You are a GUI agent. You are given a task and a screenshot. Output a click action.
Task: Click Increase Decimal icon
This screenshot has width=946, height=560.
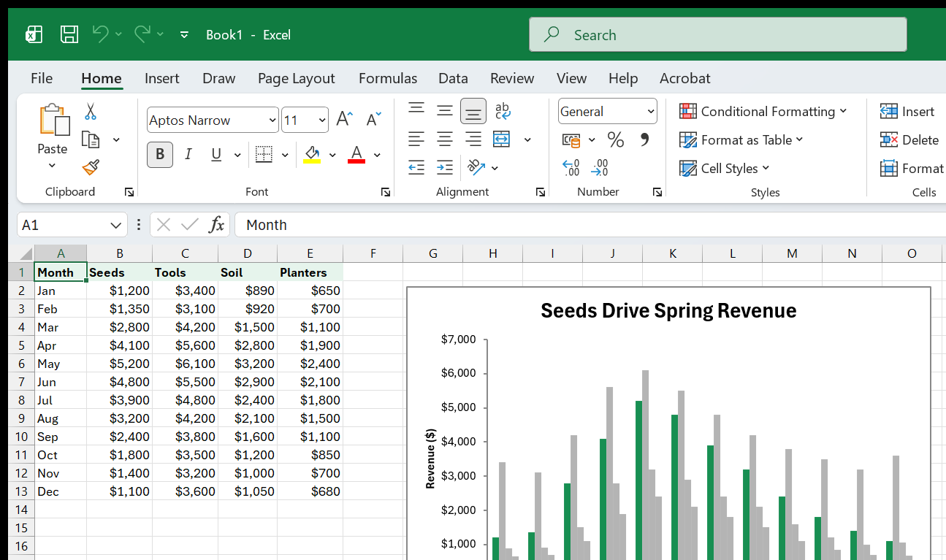click(x=571, y=168)
